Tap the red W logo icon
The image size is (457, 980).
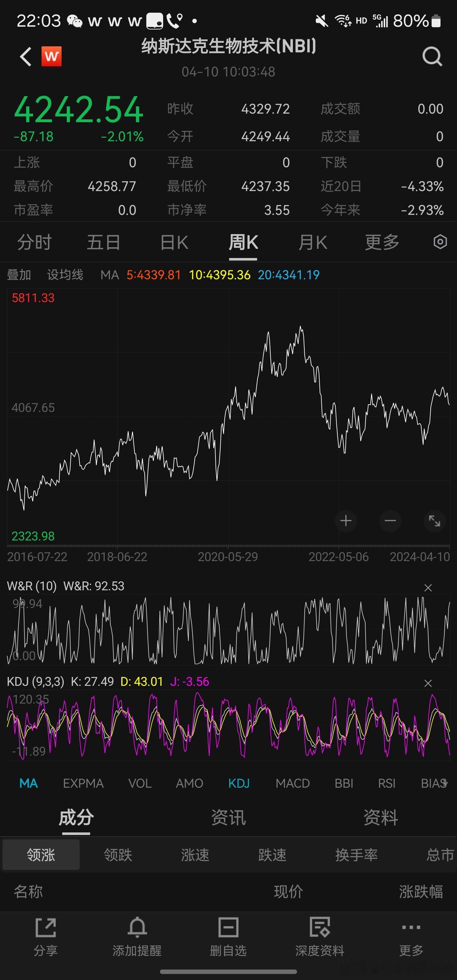pos(51,56)
